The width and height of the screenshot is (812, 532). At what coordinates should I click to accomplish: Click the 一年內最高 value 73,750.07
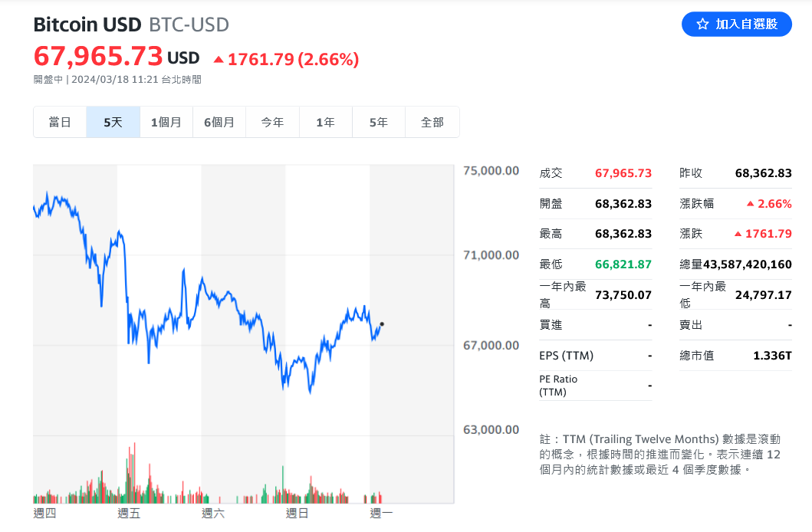623,295
